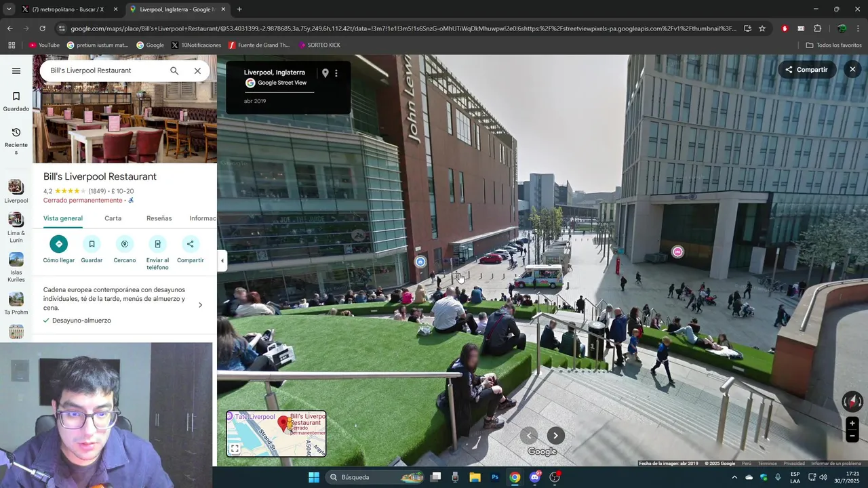Click the Compartir button over Street View
Viewport: 868px width, 488px height.
[807, 70]
